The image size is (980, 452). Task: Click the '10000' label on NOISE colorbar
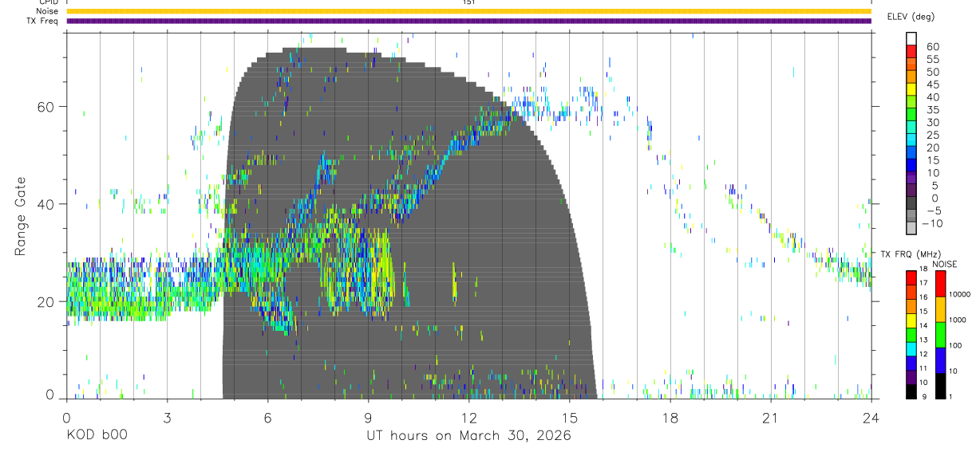[959, 294]
